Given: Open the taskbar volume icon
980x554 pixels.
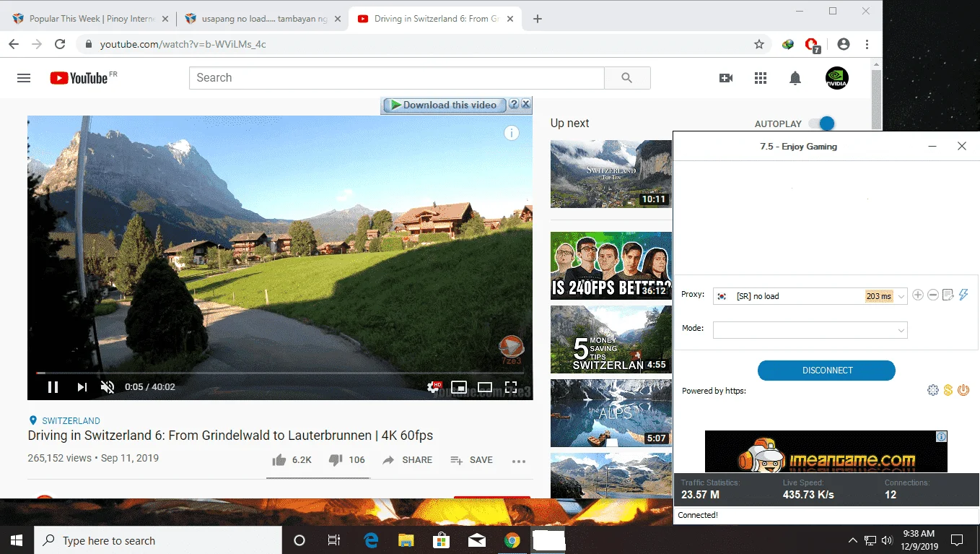Looking at the screenshot, I should (886, 540).
